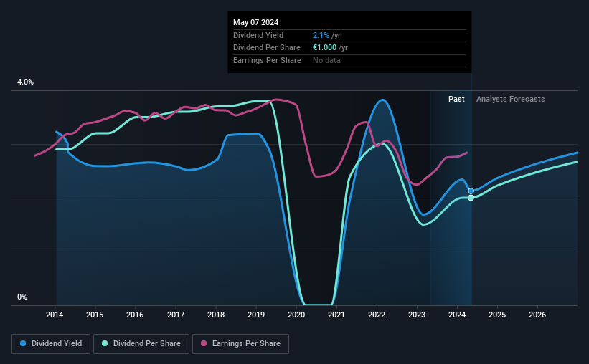This screenshot has width=589, height=364.
Task: Click the Past section label
Action: click(x=456, y=99)
